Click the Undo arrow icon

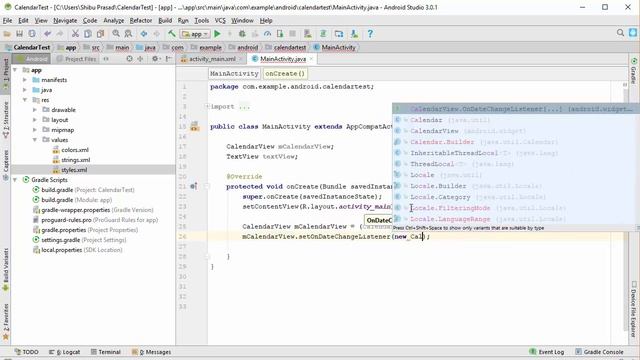click(x=47, y=34)
